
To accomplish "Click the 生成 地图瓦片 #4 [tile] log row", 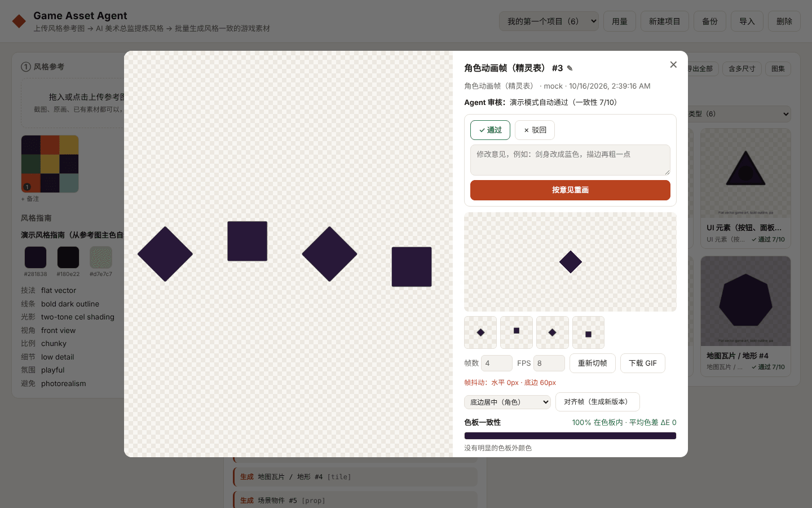I will click(x=355, y=477).
